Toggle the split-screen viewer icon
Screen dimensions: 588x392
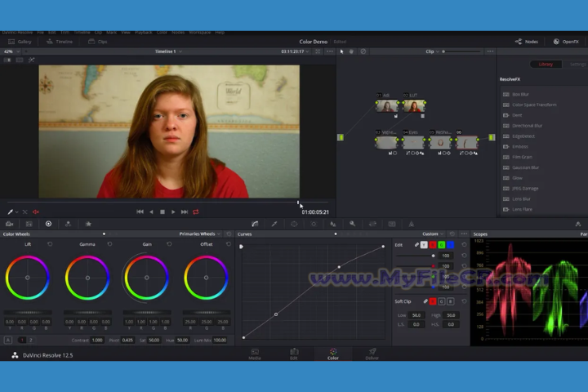[20, 60]
